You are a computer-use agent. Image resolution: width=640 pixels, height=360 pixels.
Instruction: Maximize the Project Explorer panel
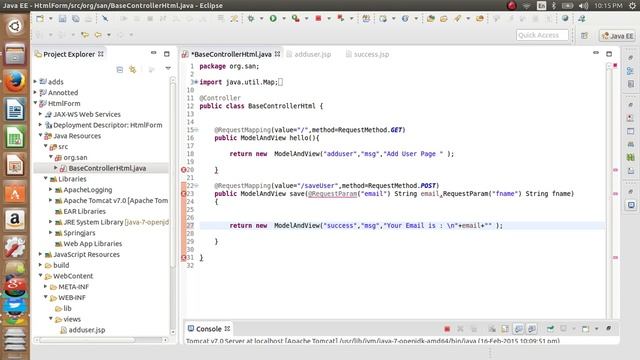click(x=167, y=54)
